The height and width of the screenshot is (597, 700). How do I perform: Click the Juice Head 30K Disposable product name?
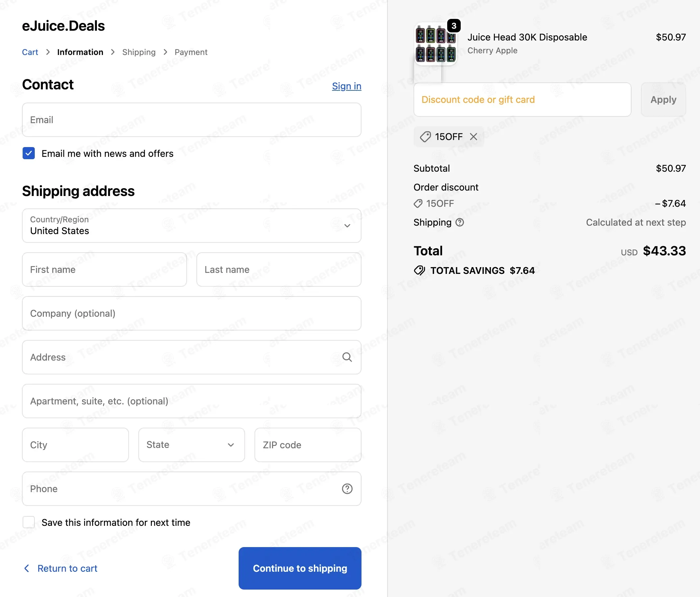527,37
